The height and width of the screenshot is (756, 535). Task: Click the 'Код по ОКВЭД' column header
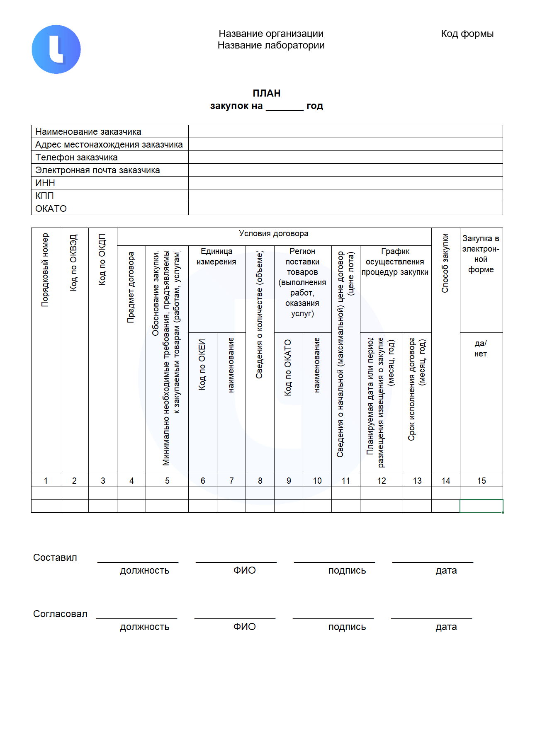(74, 351)
